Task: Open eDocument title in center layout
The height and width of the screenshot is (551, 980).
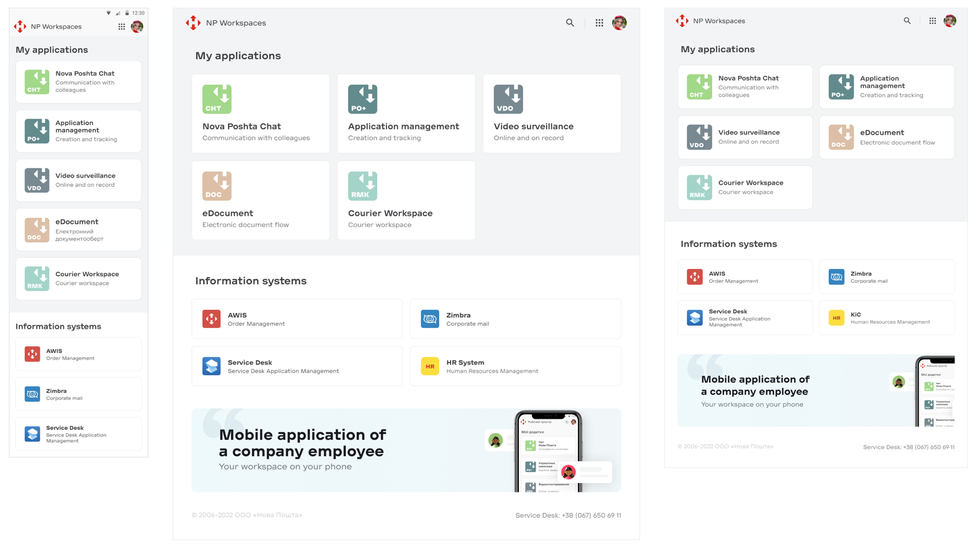Action: tap(228, 214)
